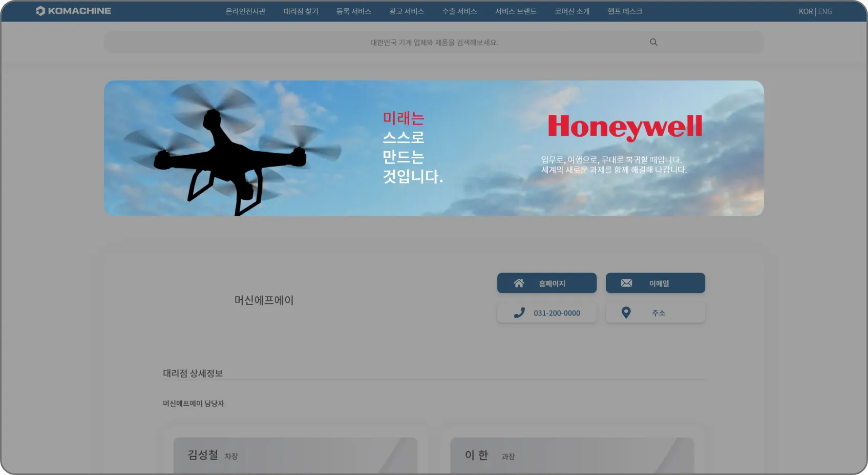Click the KOMACHINE logo
The width and height of the screenshot is (868, 475).
coord(73,11)
